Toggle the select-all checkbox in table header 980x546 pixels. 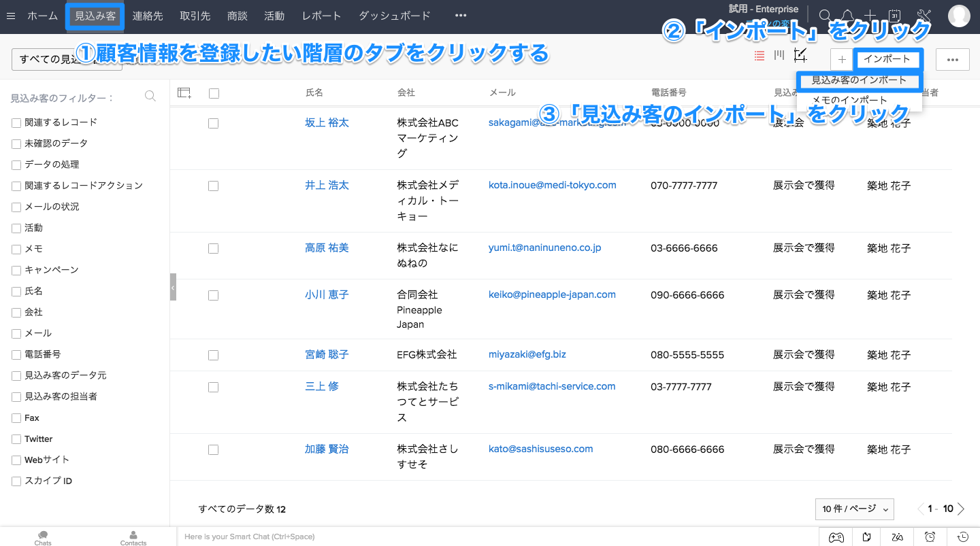click(214, 93)
